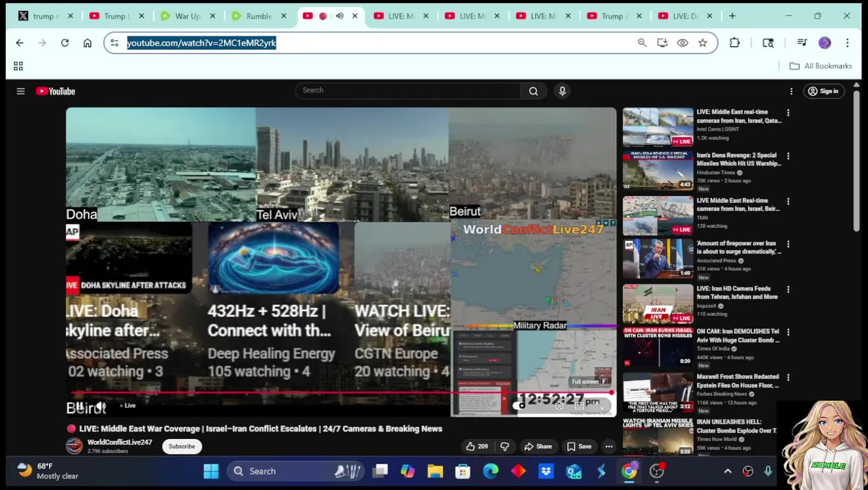
Task: Click the red video progress bar
Action: [340, 393]
